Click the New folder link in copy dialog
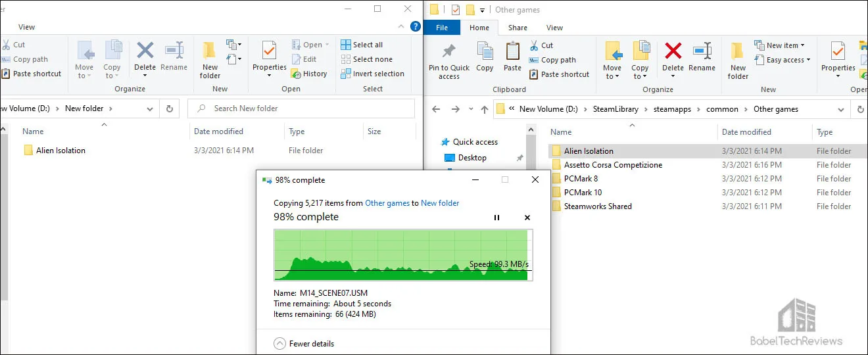This screenshot has width=868, height=355. click(x=440, y=203)
